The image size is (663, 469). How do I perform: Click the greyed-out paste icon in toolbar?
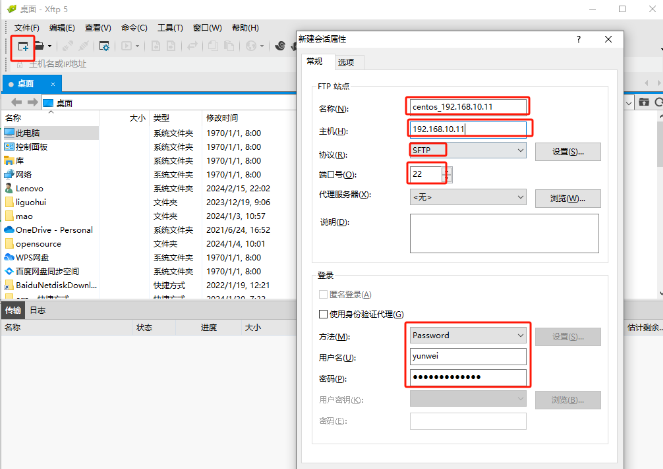[229, 46]
